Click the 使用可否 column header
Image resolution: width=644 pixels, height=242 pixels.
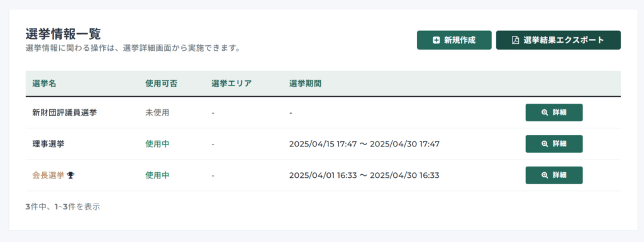(x=161, y=84)
